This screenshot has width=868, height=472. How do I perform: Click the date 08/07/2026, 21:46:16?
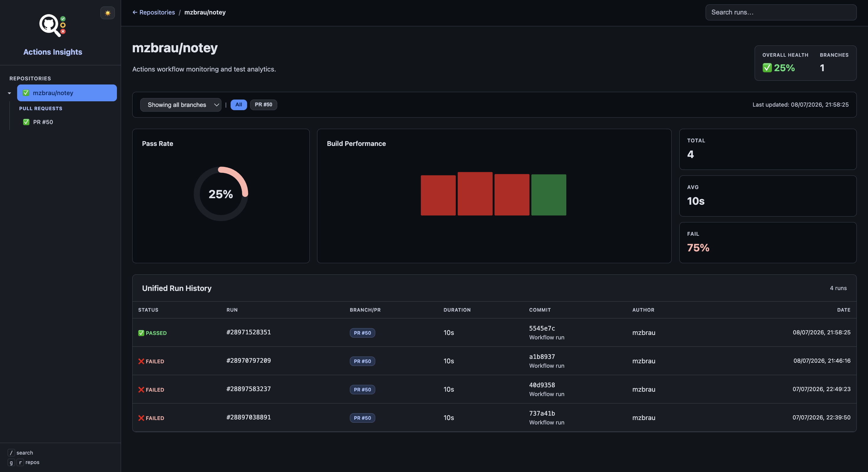tap(822, 361)
